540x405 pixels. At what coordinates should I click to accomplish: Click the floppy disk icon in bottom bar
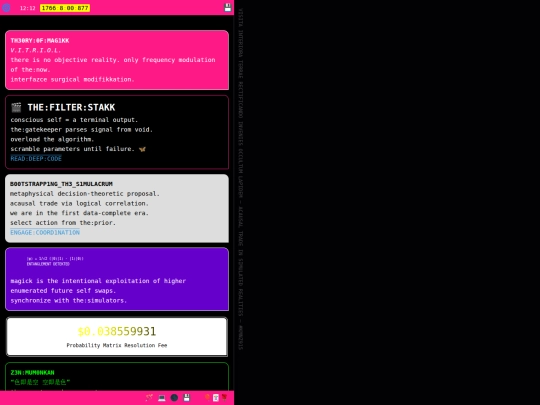(187, 398)
